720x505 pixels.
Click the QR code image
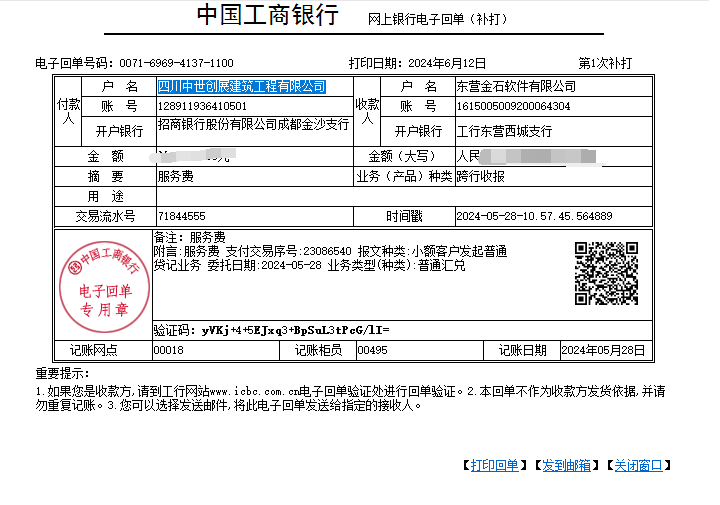click(606, 273)
